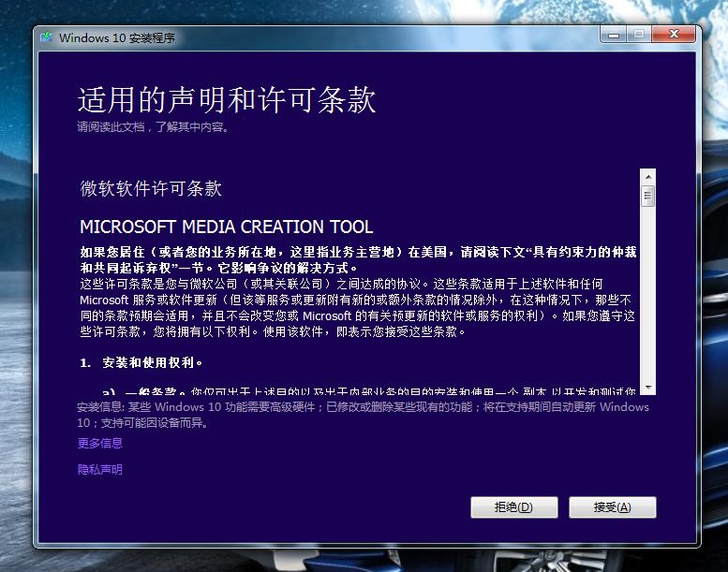Click the 安装信息 notice text

(x=364, y=415)
